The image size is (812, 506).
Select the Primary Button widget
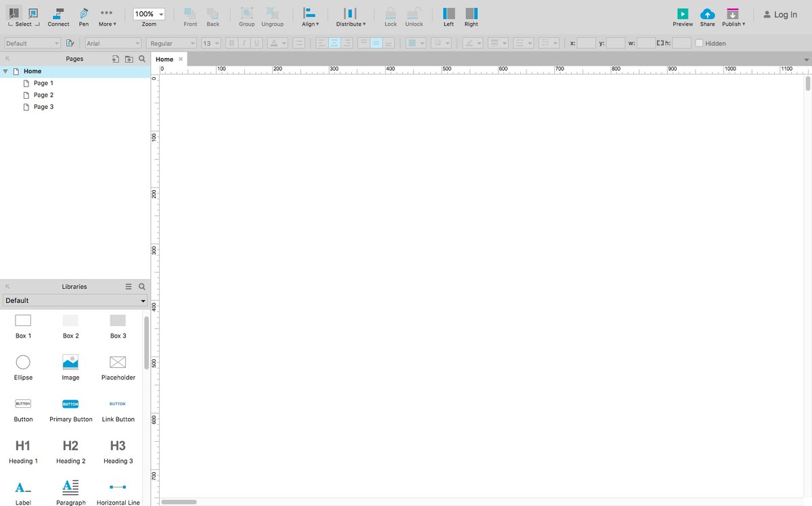pyautogui.click(x=70, y=410)
